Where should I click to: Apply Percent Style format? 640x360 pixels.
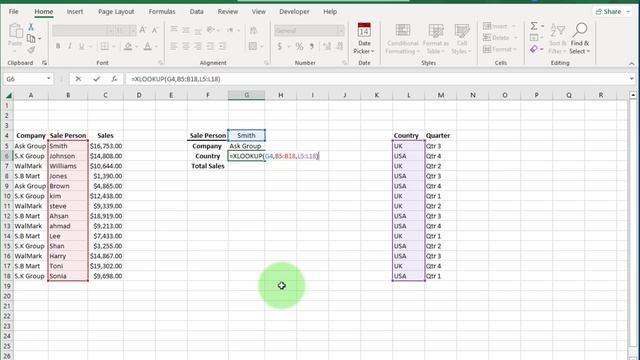point(299,47)
